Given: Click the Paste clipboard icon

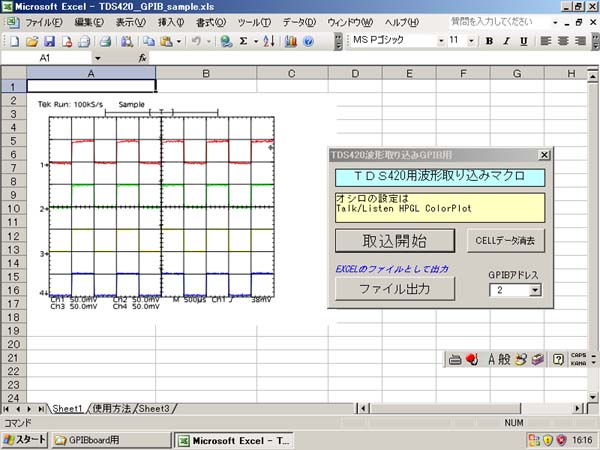Looking at the screenshot, I should pyautogui.click(x=166, y=41).
